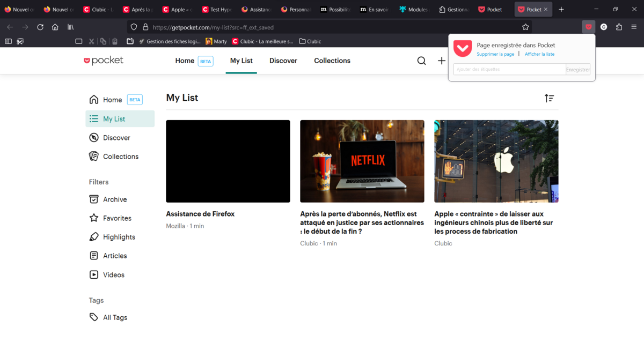Screen dimensions: 644x342
Task: Click the tracking protection shield icon
Action: click(x=134, y=27)
